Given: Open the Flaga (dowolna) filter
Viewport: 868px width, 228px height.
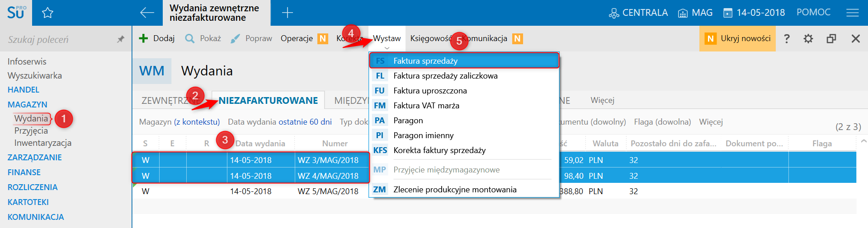Looking at the screenshot, I should coord(662,122).
